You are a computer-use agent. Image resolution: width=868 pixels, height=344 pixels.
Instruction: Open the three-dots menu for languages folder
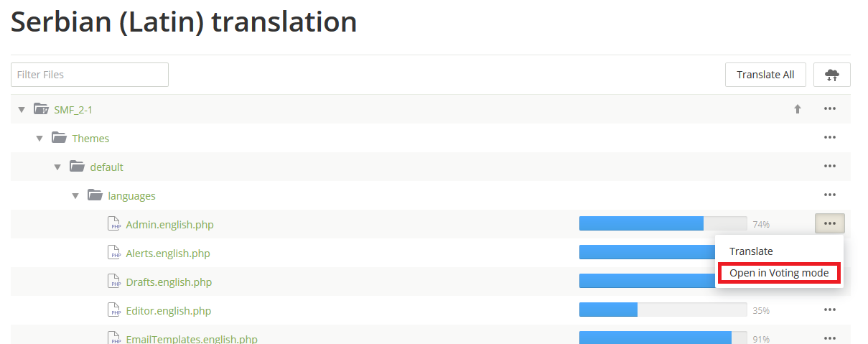tap(830, 195)
